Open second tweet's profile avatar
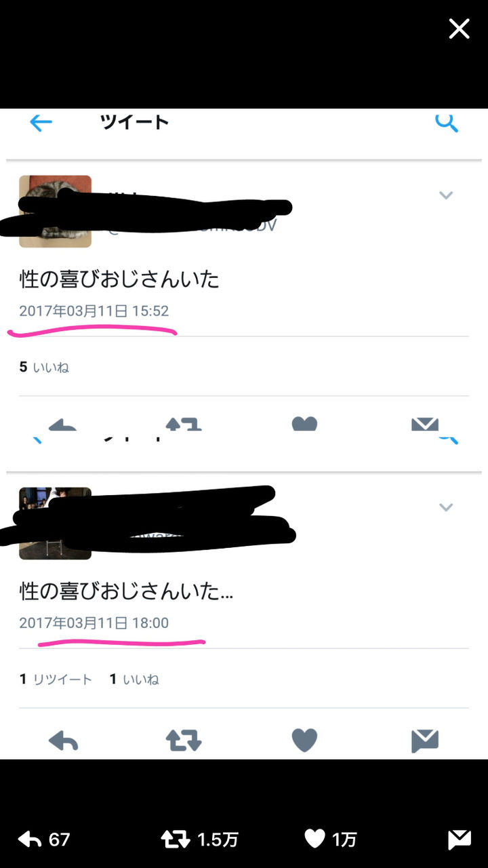This screenshot has width=488, height=868. point(55,523)
